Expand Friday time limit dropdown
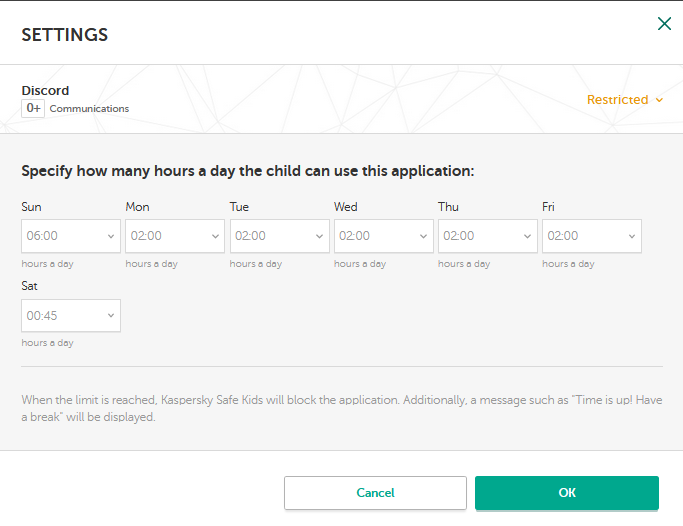 pos(591,236)
